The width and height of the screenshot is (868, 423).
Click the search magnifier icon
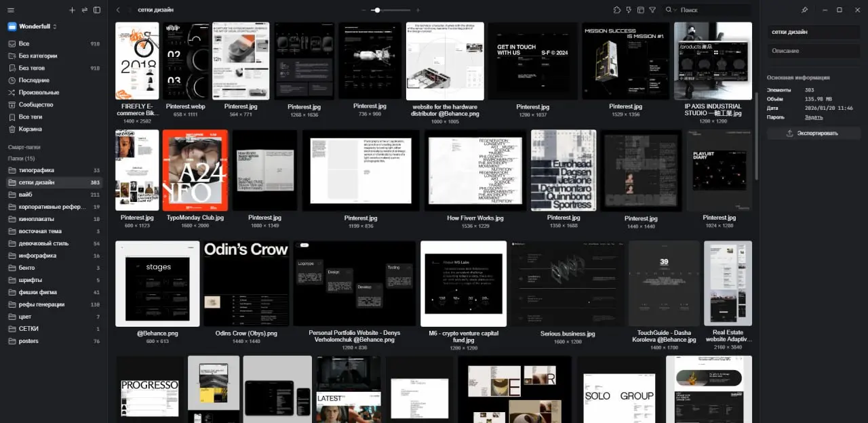point(669,10)
